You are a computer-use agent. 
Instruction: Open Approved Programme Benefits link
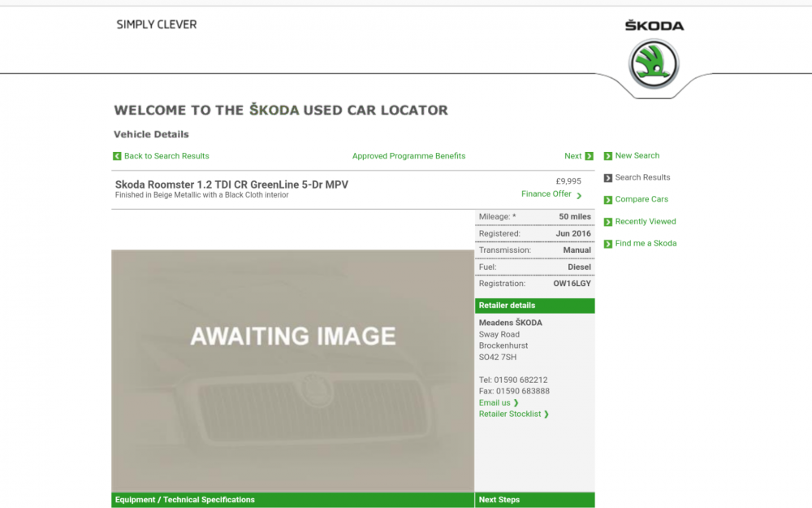(x=408, y=156)
